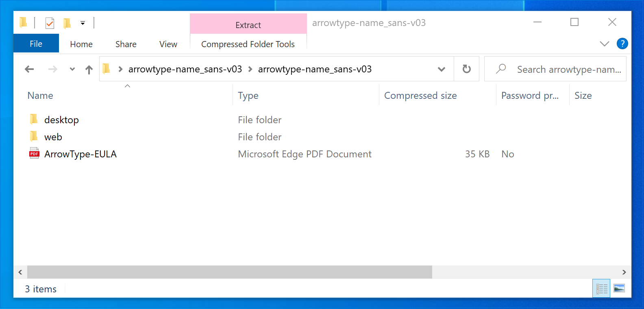Click the 35 KB compressed size value
The width and height of the screenshot is (644, 309).
(x=477, y=154)
